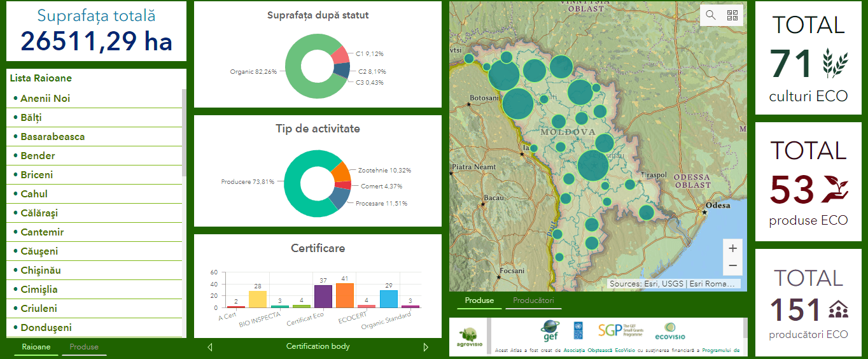The height and width of the screenshot is (359, 868).
Task: Click the Comerț 4,37% red donut segment
Action: point(343,185)
